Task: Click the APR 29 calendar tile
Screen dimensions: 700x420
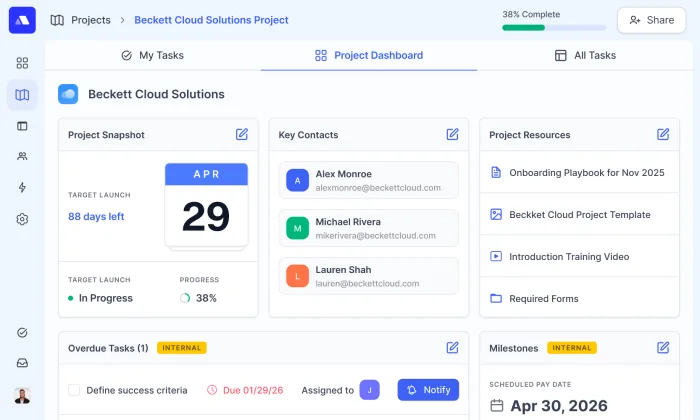Action: 206,205
